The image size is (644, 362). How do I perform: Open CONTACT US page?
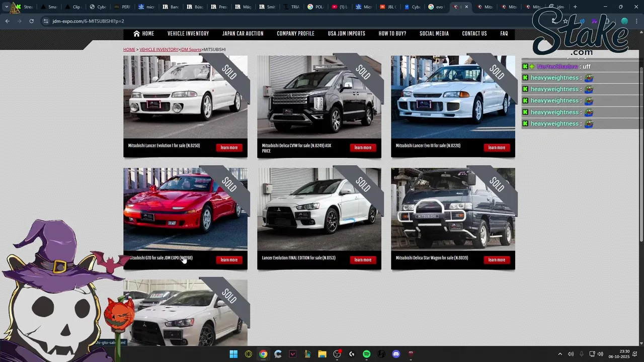[474, 34]
